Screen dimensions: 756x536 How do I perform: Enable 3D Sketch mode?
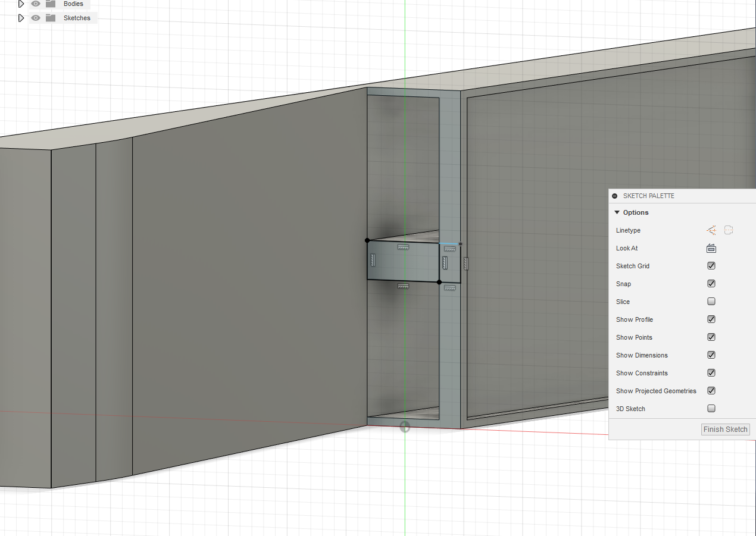[x=711, y=408]
